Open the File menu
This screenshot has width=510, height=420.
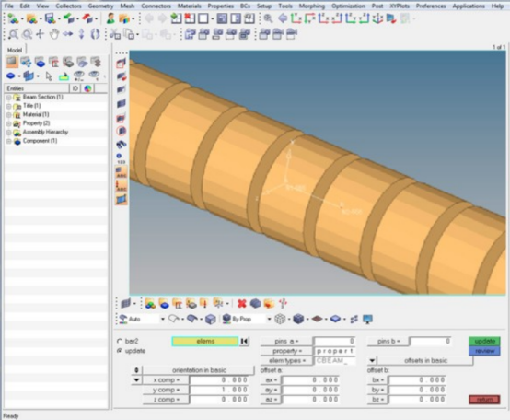coord(9,6)
